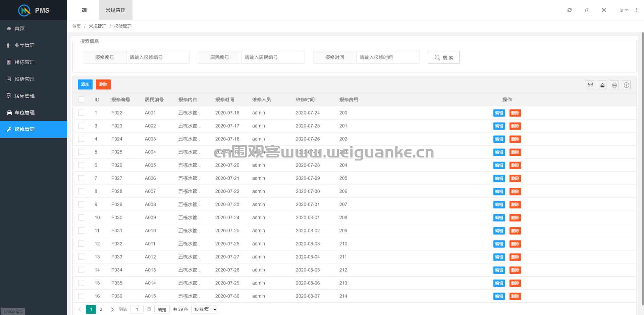This screenshot has height=315, width=644.
Task: Click the list icon beside 房屋管理
Action: pos(9,96)
